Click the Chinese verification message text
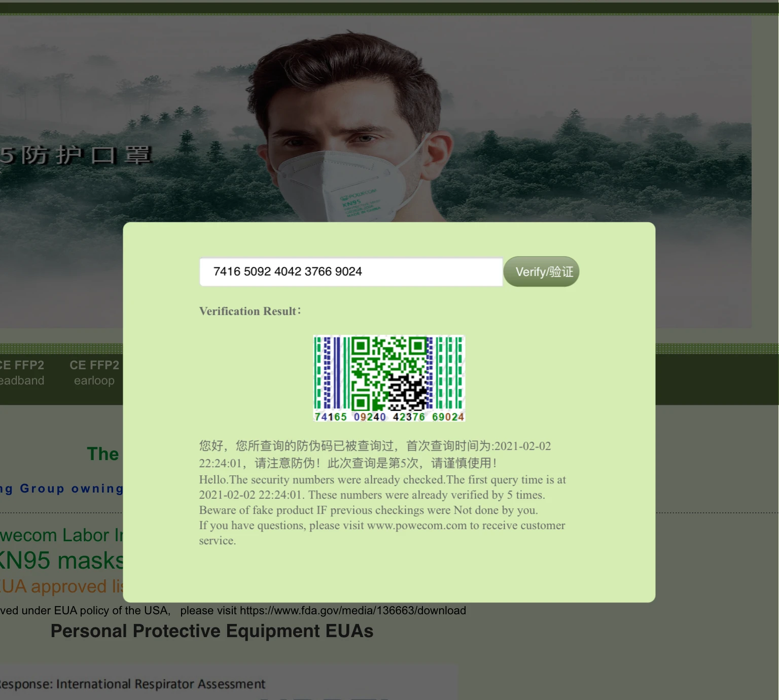 [x=375, y=454]
